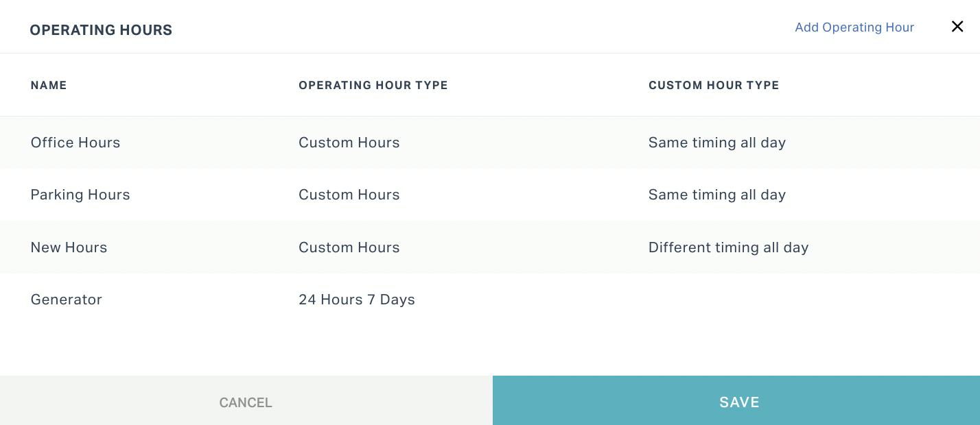
Task: Click Custom Hours in Parking Hours row
Action: pyautogui.click(x=349, y=195)
